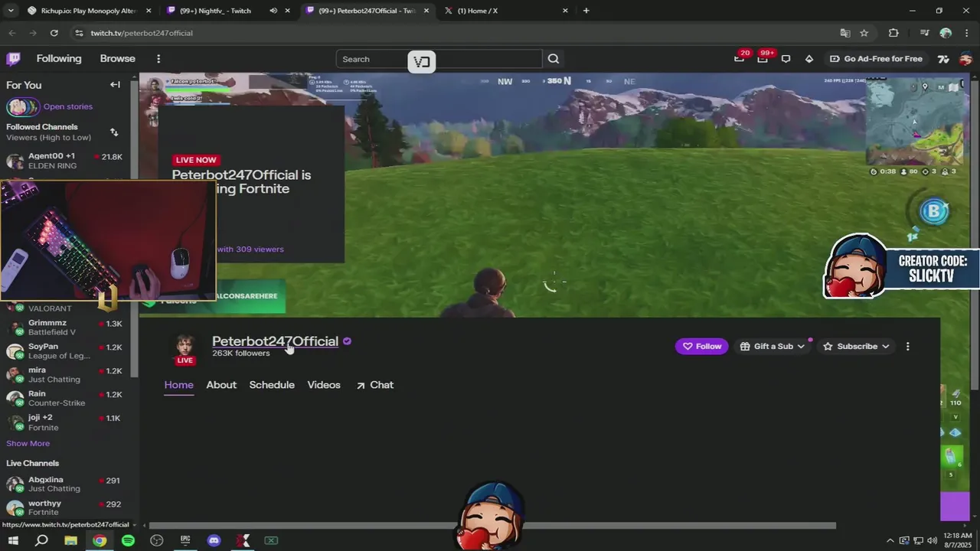Open SoyPan League of Legends channel
The image size is (980, 551).
click(x=65, y=351)
